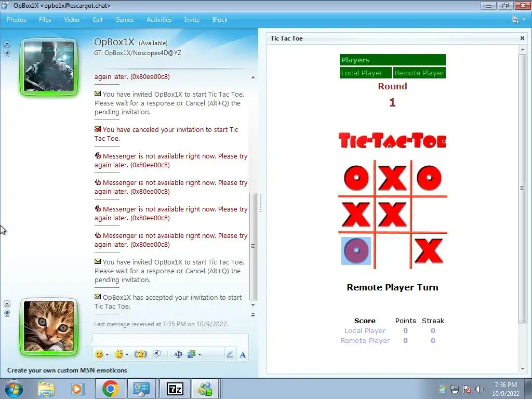The height and width of the screenshot is (399, 532).
Task: Open the emoticon smiley picker
Action: [99, 354]
